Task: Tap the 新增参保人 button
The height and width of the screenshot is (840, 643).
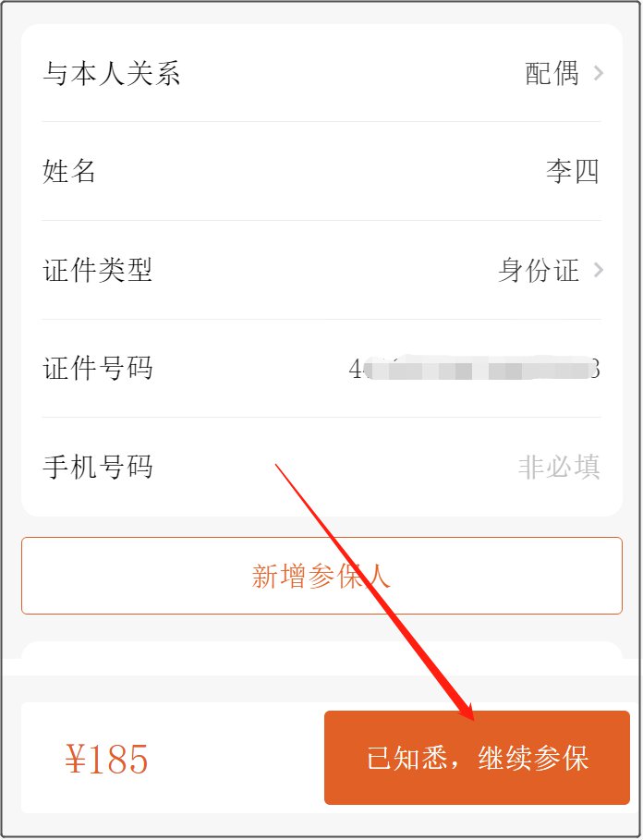Action: [x=321, y=576]
